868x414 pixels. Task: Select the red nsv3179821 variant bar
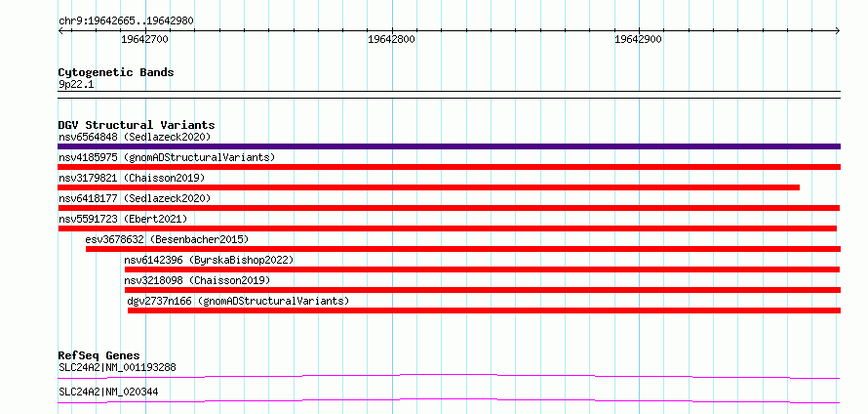(x=428, y=187)
